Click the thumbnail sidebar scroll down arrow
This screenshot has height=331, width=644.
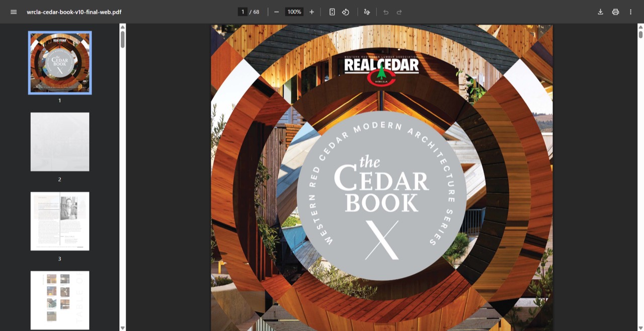[x=122, y=327]
